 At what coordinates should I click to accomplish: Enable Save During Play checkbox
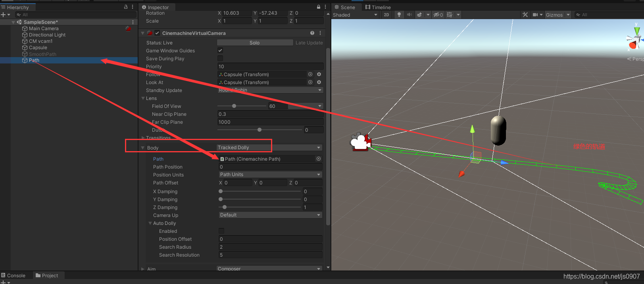click(x=220, y=58)
